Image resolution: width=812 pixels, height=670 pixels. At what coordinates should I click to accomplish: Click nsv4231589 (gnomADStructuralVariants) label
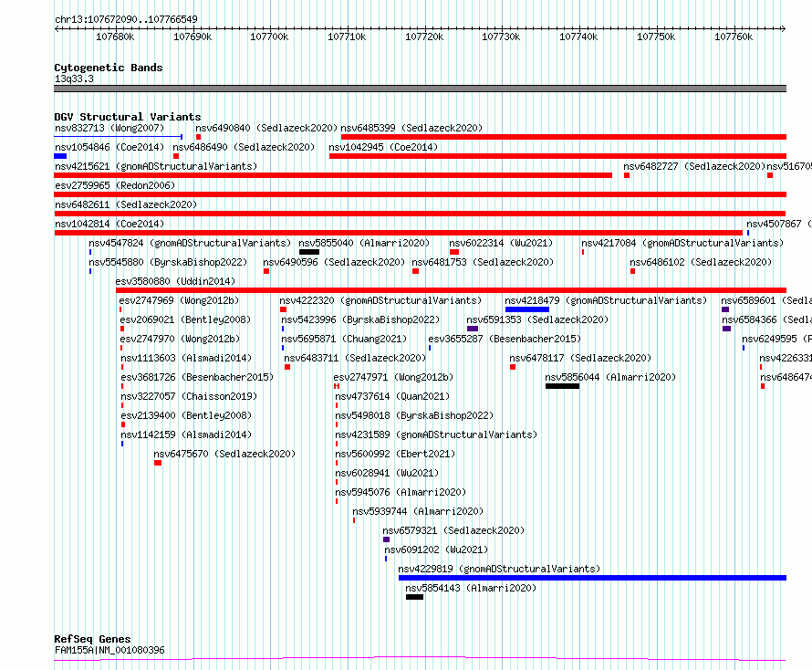pos(436,434)
